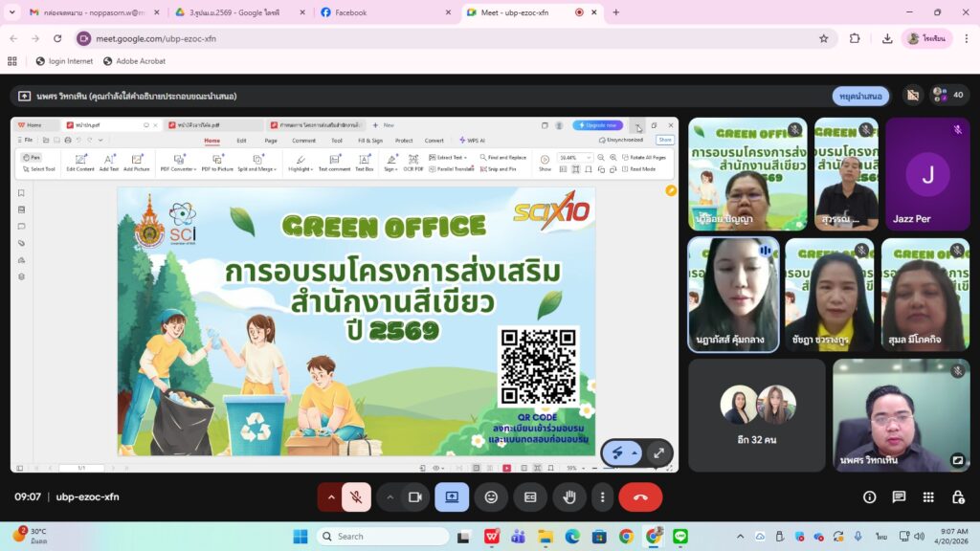Expand audio settings arrow beside microphone
Image resolution: width=980 pixels, height=551 pixels.
331,497
